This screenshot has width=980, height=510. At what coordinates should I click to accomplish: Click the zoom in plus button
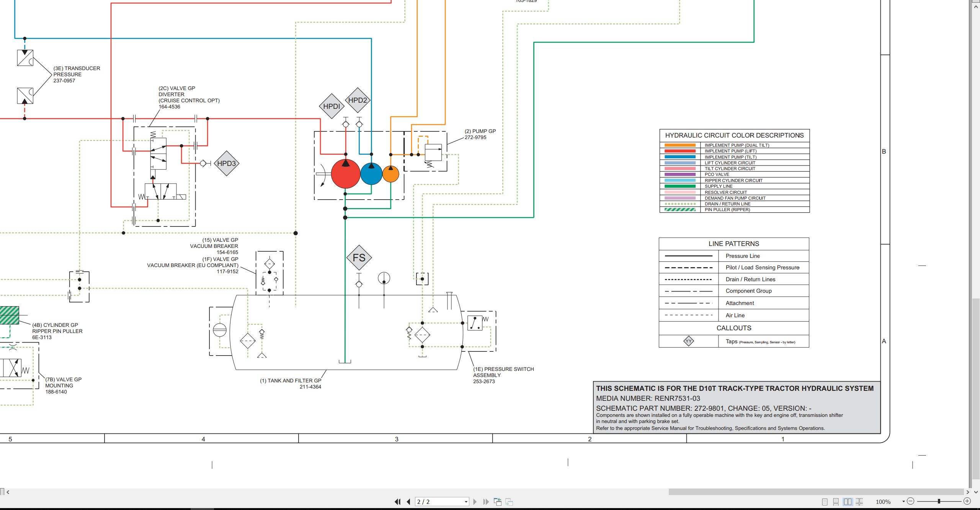(x=967, y=501)
